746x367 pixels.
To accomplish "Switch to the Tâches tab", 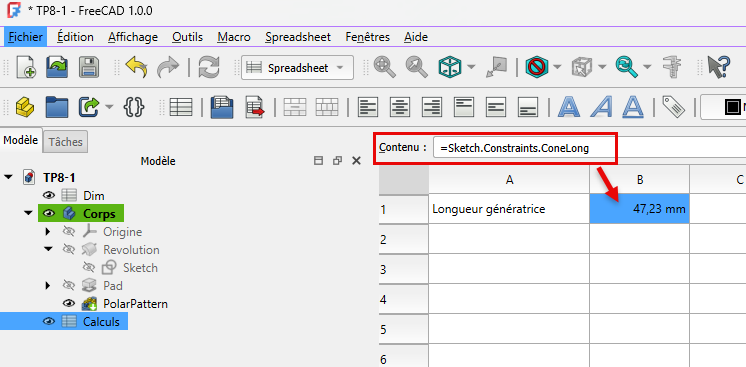I will tap(66, 142).
